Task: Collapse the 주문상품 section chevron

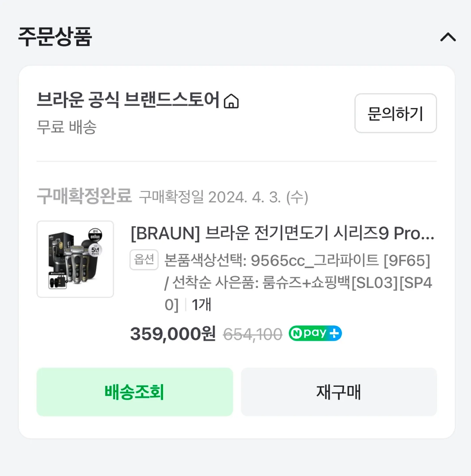Action: click(x=448, y=37)
